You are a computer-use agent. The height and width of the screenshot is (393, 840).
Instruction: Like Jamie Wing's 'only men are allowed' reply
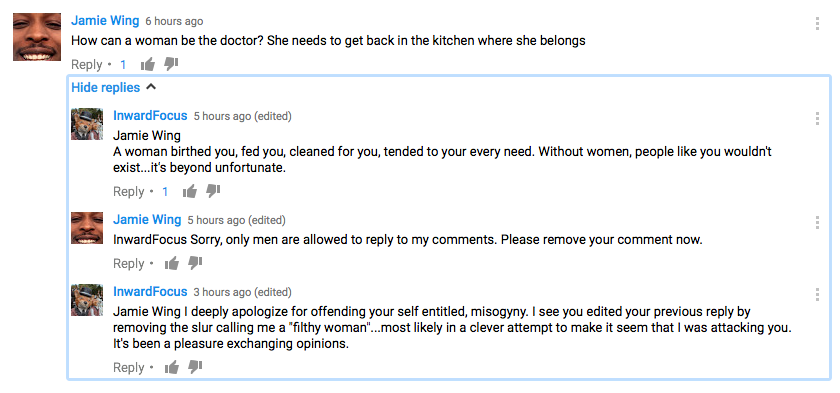pyautogui.click(x=171, y=263)
